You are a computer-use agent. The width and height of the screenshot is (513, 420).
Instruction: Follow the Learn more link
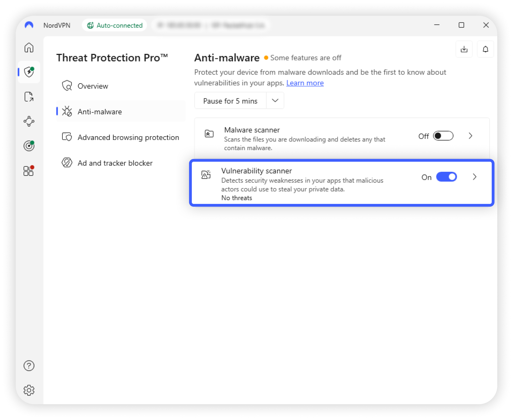click(305, 83)
